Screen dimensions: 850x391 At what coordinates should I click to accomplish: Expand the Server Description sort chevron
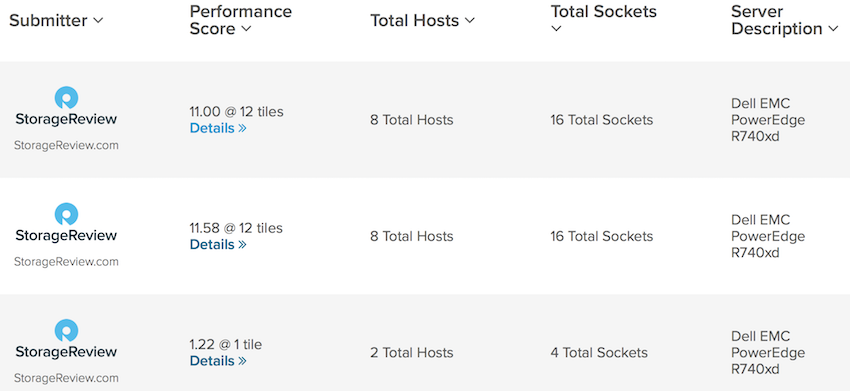(x=833, y=29)
